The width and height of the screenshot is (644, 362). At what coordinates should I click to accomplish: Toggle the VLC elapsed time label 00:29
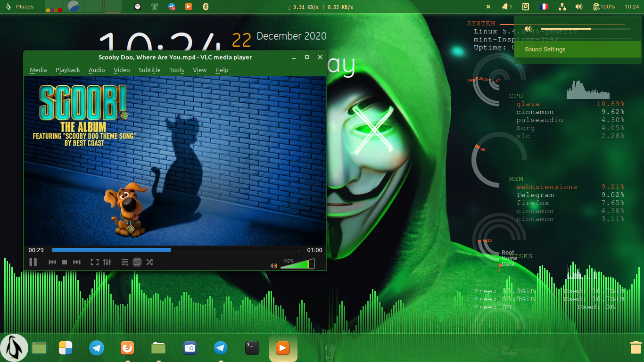(36, 250)
